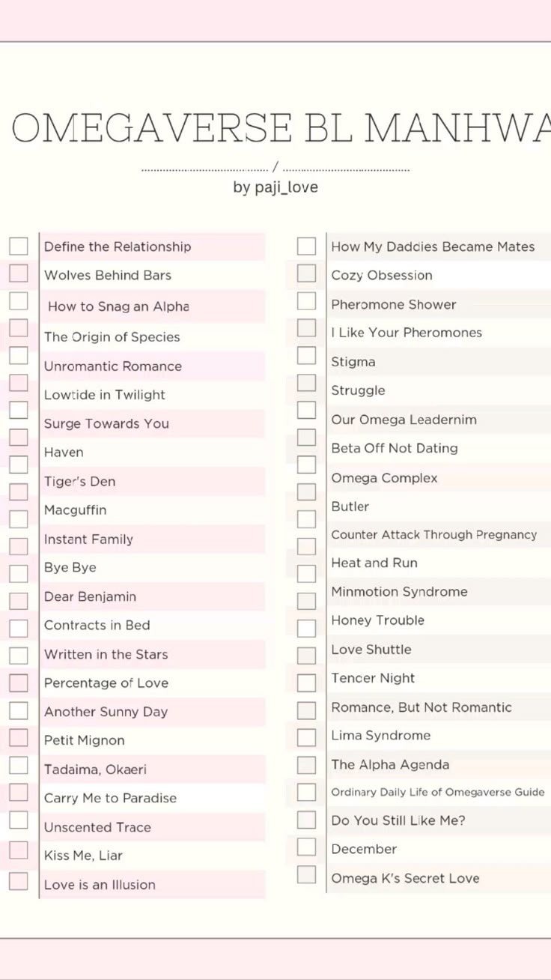Tick the Cozy Obsession checkbox

306,273
